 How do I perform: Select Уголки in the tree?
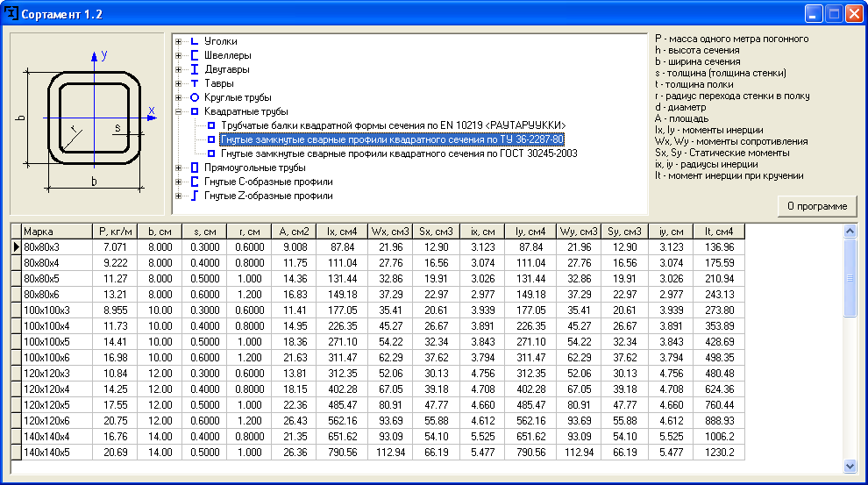pos(220,41)
